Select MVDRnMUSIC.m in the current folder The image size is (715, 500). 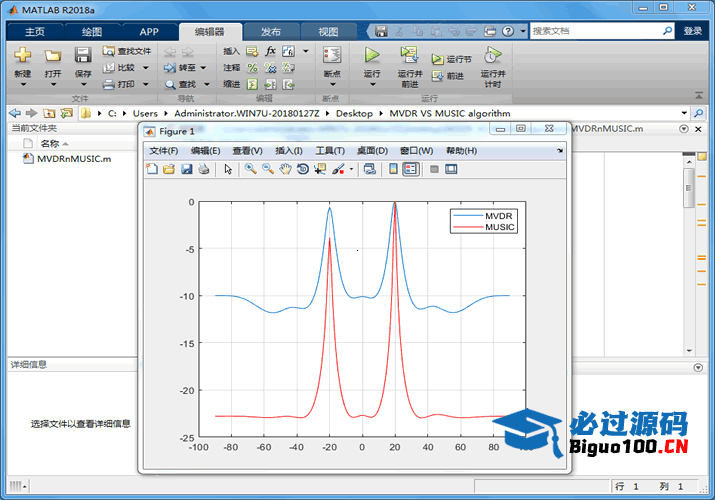point(74,159)
